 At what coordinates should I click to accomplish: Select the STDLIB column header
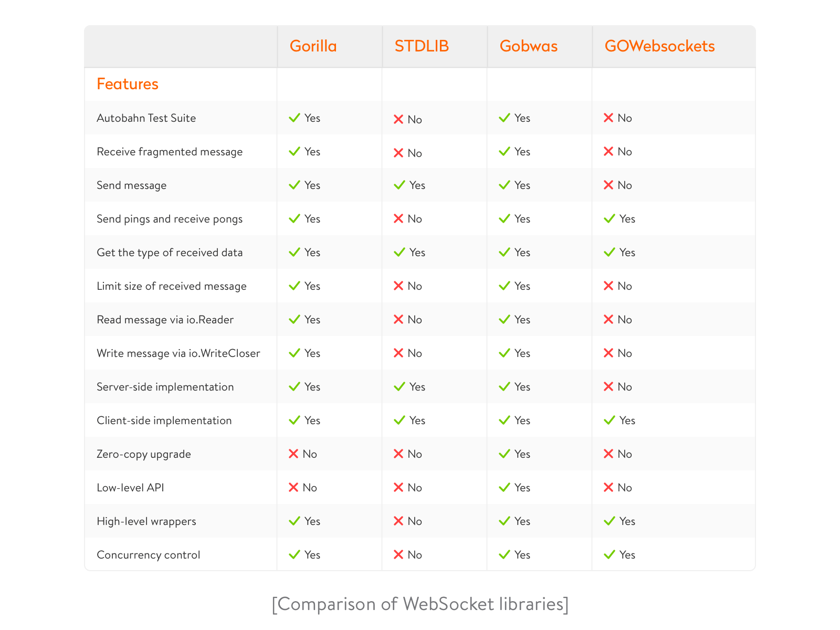tap(422, 46)
